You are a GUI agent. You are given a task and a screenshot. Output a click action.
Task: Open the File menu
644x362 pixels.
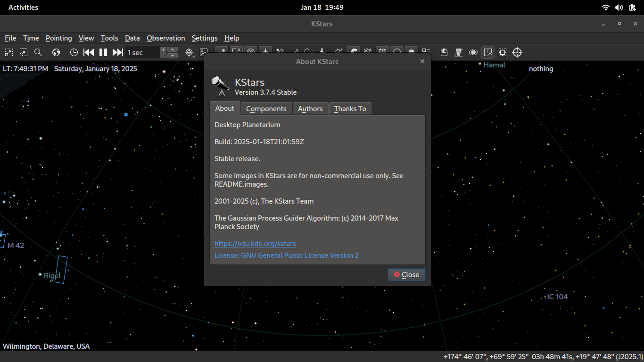point(10,38)
